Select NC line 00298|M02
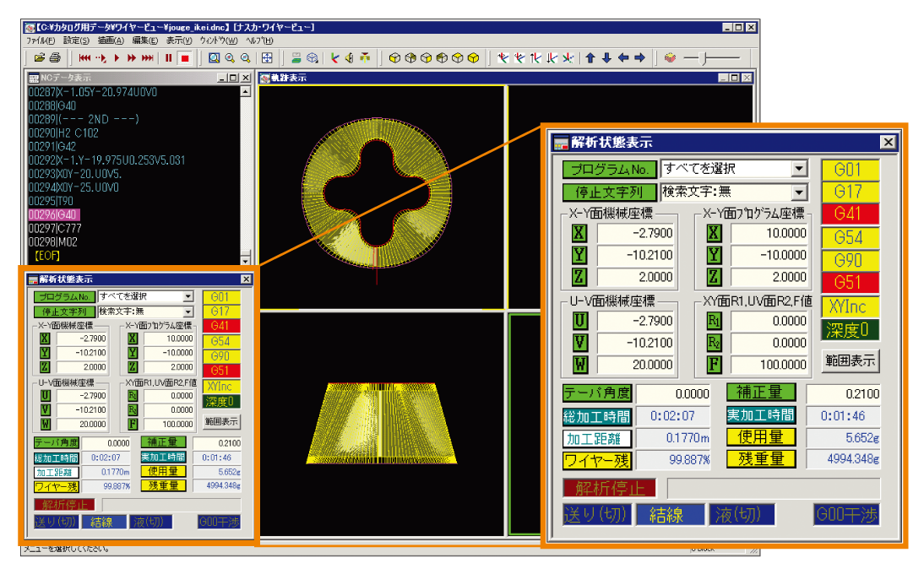The height and width of the screenshot is (574, 924). (52, 242)
